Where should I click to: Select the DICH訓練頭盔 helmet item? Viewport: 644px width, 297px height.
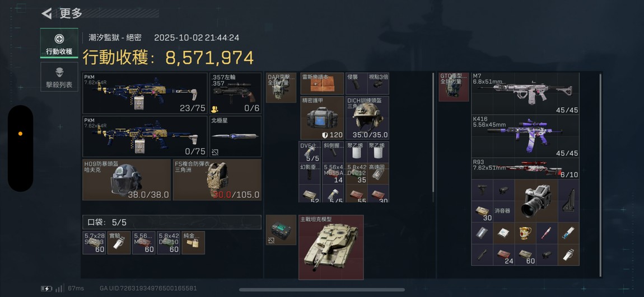[367, 118]
